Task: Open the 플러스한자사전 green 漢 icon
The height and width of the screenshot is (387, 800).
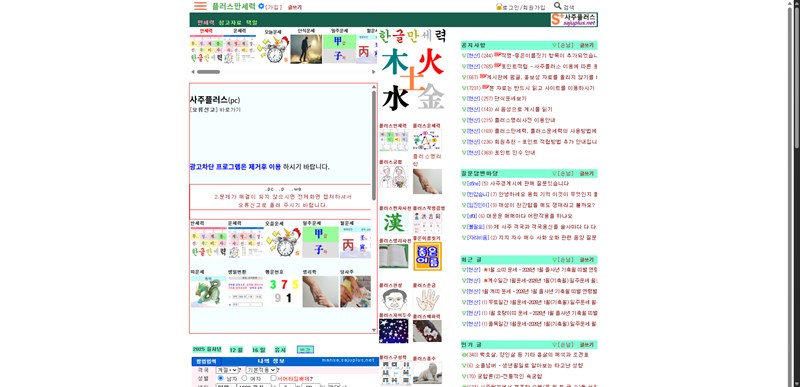Action: tap(393, 222)
